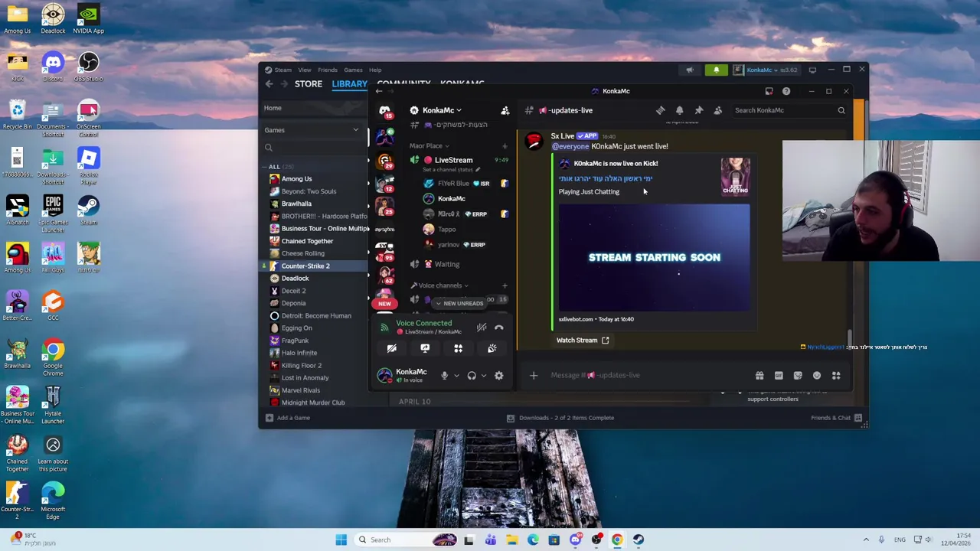Image resolution: width=980 pixels, height=551 pixels.
Task: Expand Steam library Games filter dropdown
Action: click(312, 130)
